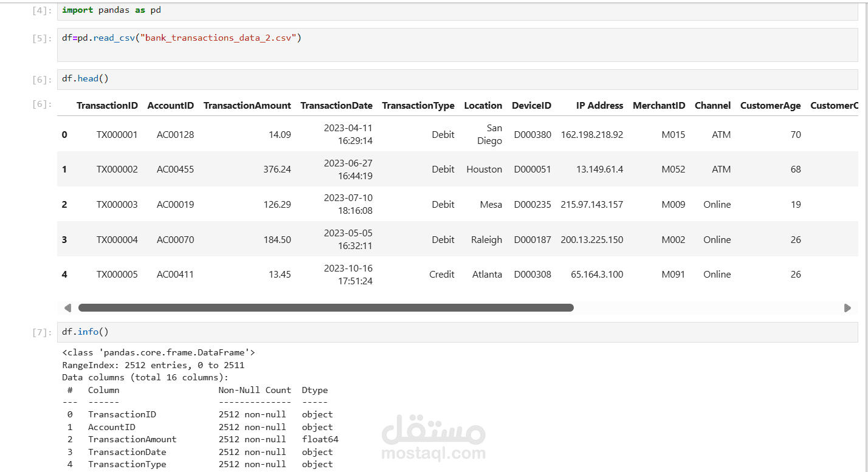Select the CustomerAge column header
868x472 pixels.
click(771, 106)
